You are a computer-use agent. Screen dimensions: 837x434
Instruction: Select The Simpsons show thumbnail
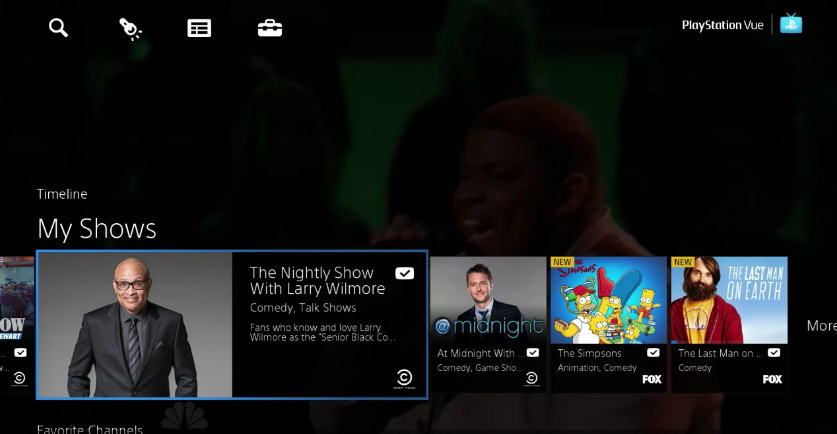(x=608, y=300)
